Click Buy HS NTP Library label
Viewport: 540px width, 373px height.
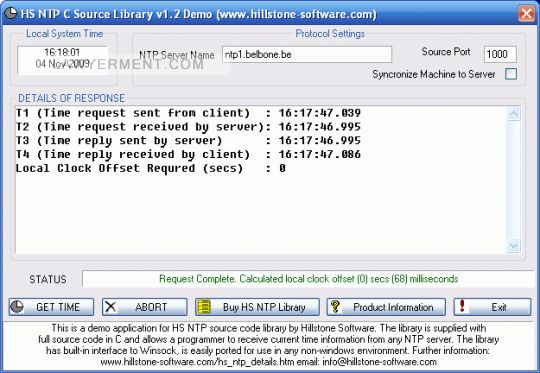pyautogui.click(x=264, y=307)
